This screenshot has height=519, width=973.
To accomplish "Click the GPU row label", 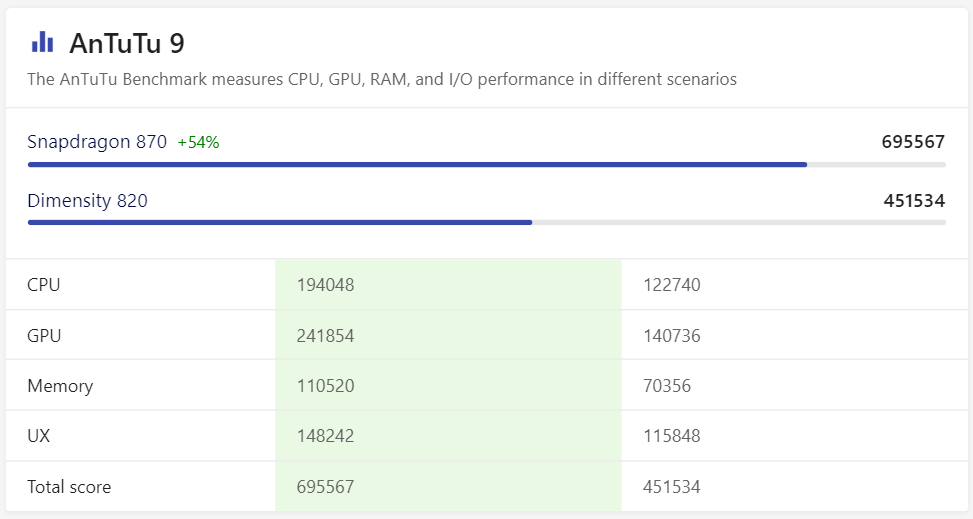I will [44, 336].
